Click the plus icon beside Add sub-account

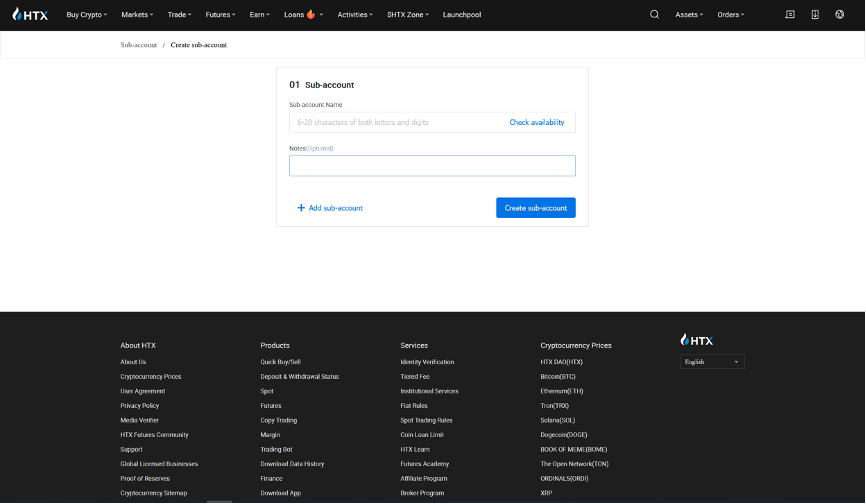coord(301,208)
